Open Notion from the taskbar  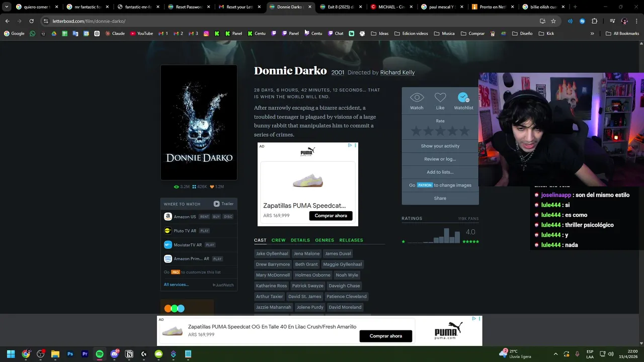click(x=129, y=354)
